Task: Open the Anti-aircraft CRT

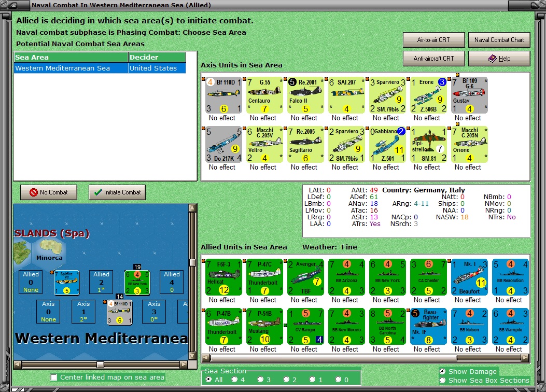Action: point(433,59)
